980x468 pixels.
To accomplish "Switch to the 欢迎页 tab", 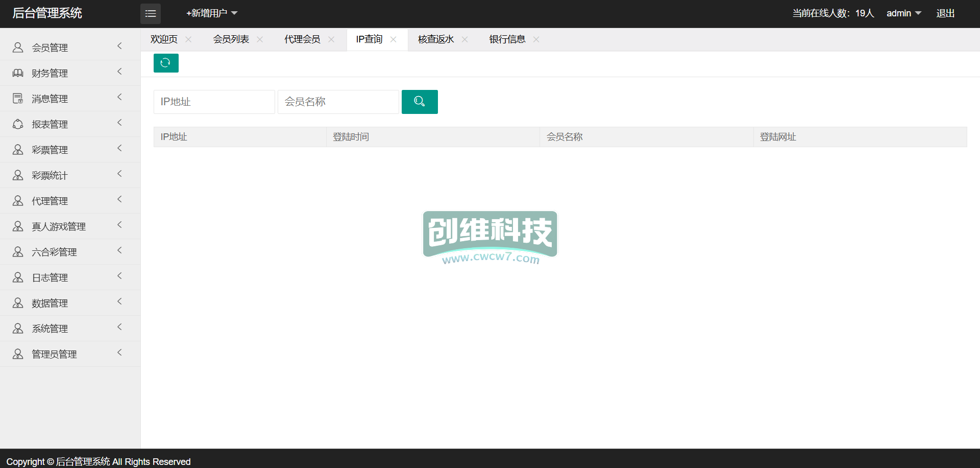I will click(x=164, y=39).
